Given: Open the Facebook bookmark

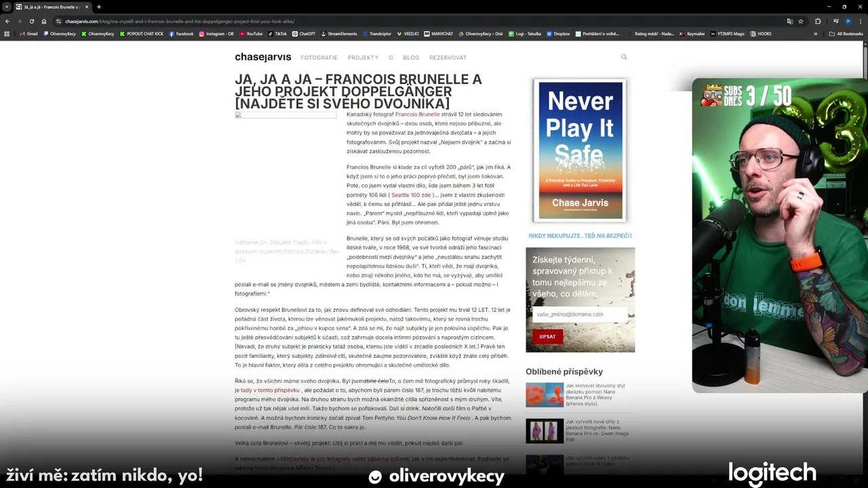Looking at the screenshot, I should point(181,33).
